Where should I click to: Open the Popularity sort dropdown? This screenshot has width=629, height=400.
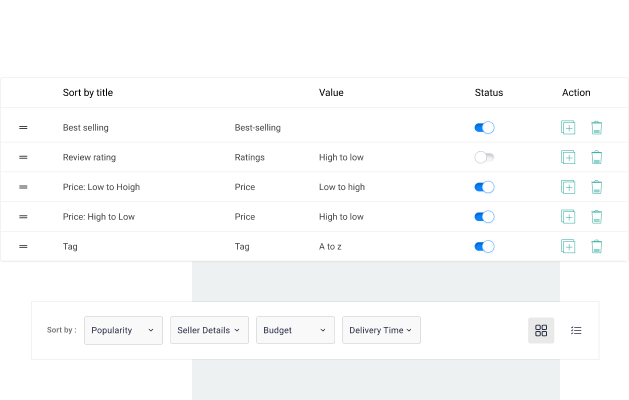[x=123, y=331]
